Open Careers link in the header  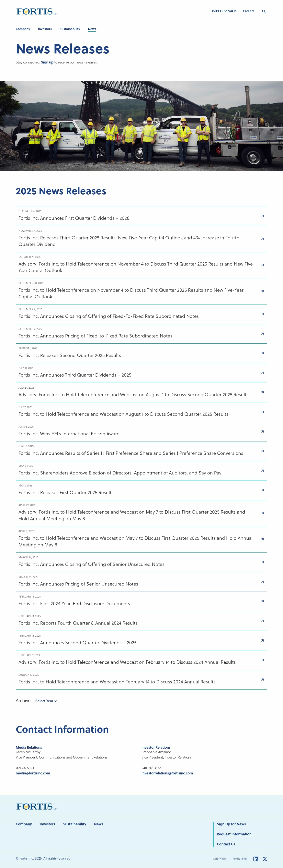248,11
